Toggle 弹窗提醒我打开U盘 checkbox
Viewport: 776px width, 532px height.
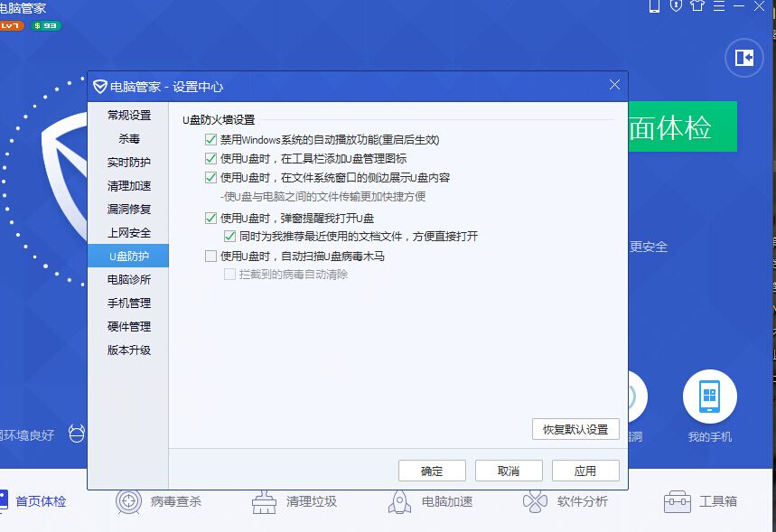210,218
